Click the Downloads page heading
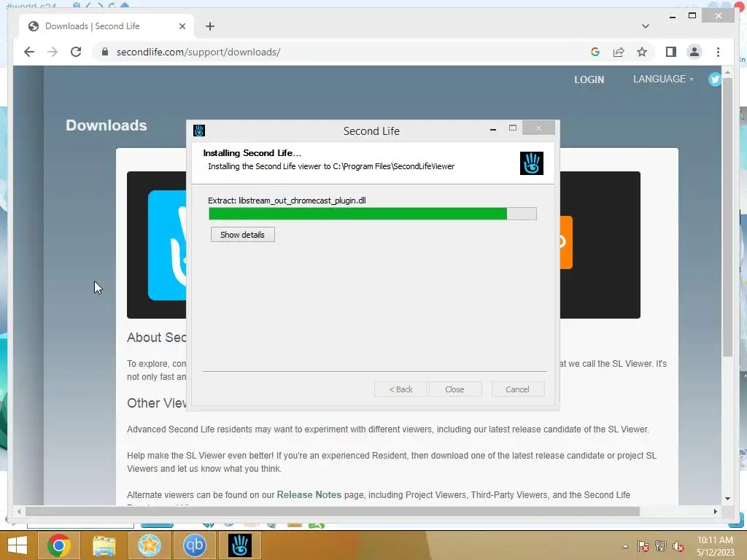This screenshot has height=560, width=747. pyautogui.click(x=107, y=125)
